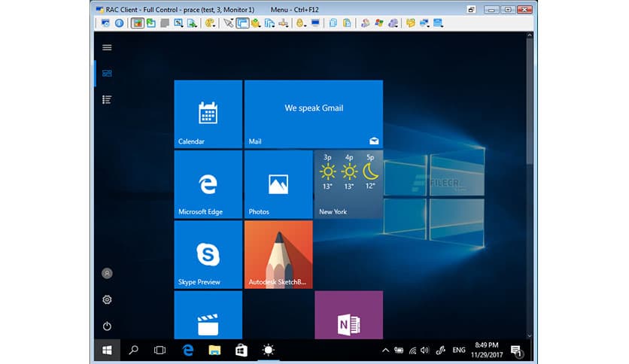This screenshot has height=364, width=629.
Task: Click the document-with-green-arrow toolbar icon
Action: click(x=193, y=23)
